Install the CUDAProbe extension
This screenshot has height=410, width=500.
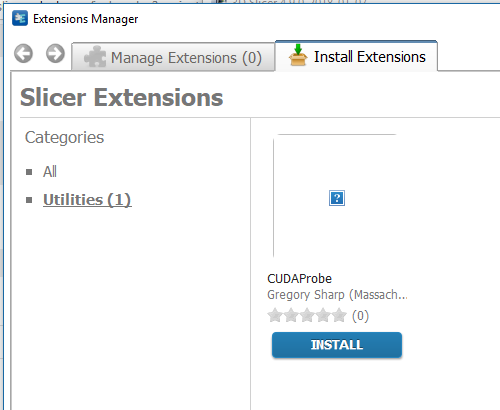[x=337, y=345]
